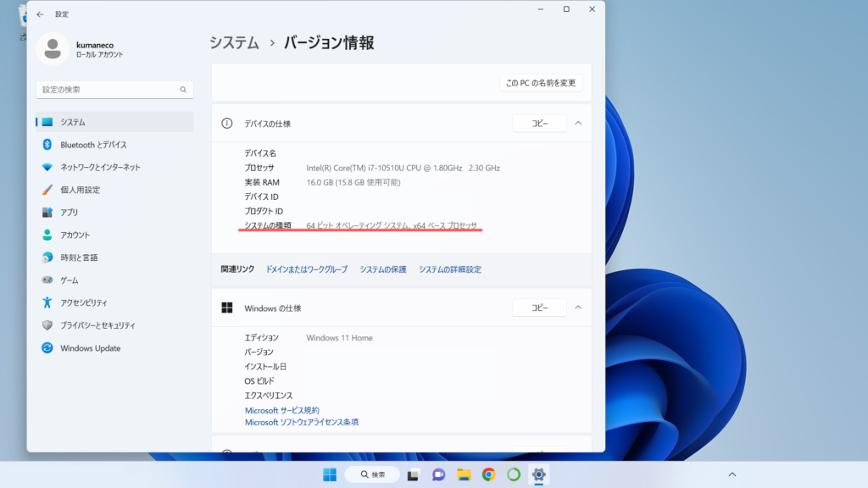Copy the Windows の仕様 details

point(540,308)
